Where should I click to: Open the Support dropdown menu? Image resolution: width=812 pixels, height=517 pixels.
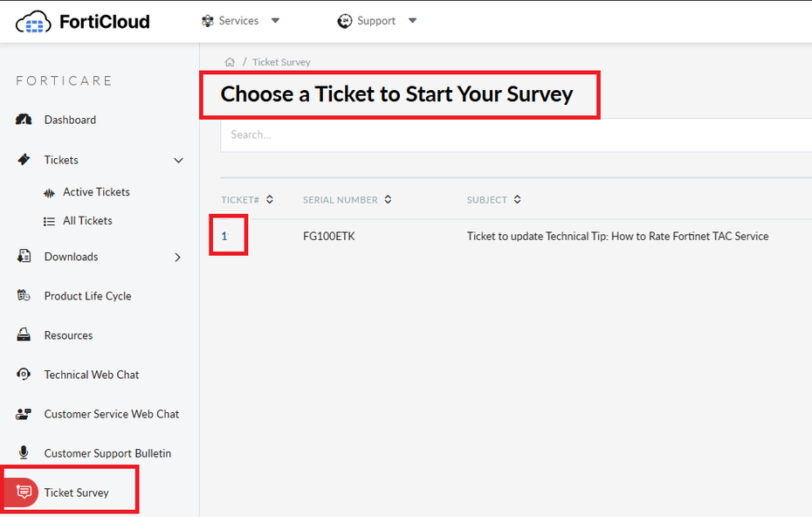377,21
